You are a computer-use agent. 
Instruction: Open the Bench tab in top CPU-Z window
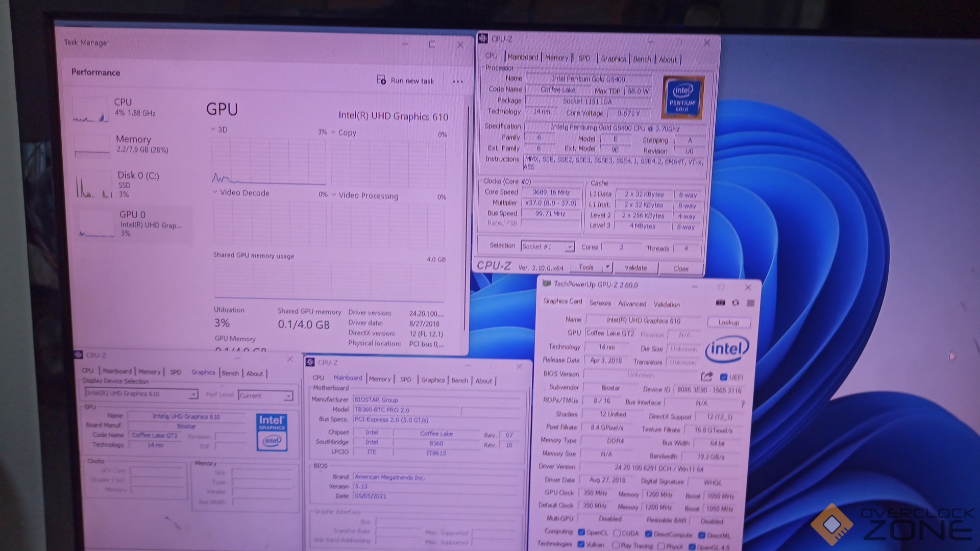(642, 59)
